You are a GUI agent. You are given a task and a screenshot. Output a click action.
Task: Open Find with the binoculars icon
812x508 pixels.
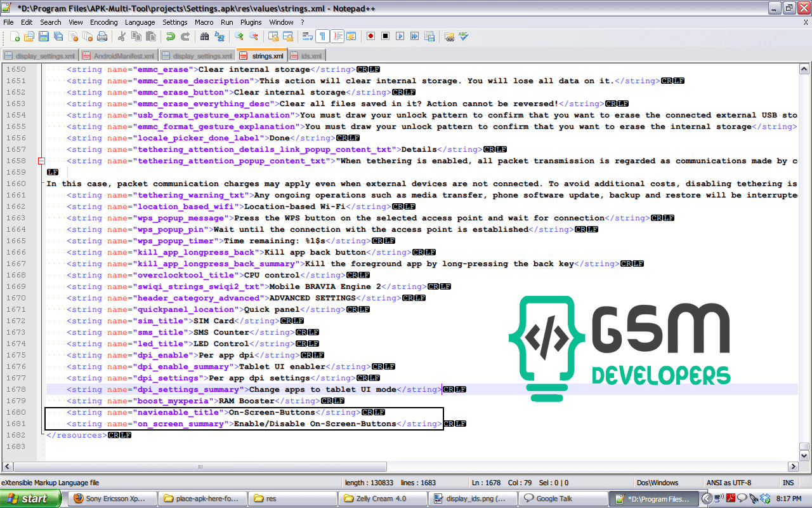204,36
